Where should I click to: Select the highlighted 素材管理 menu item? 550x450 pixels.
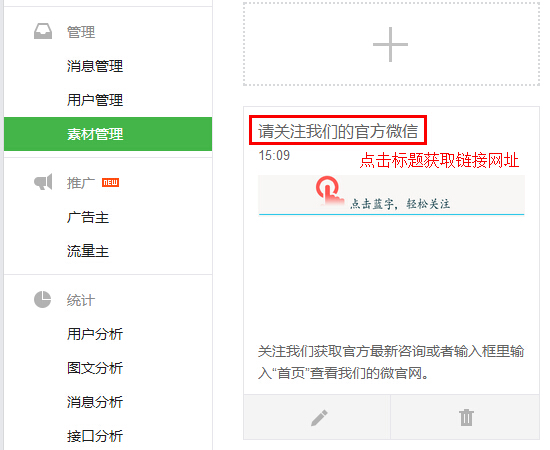(x=108, y=134)
